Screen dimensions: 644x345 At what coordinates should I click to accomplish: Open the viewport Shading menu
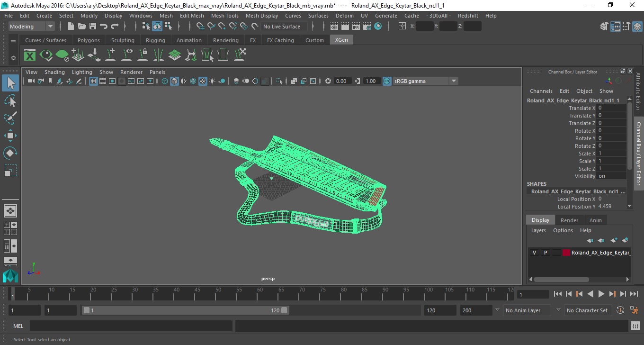[54, 72]
